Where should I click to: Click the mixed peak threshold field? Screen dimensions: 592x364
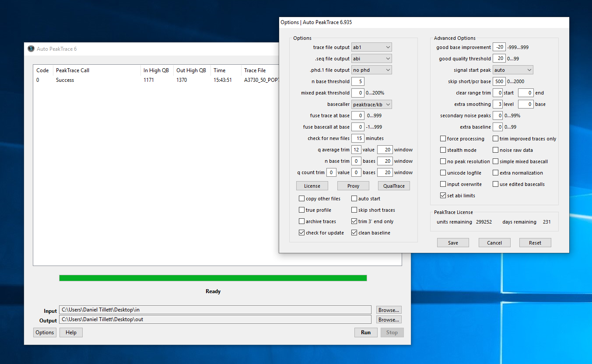point(358,93)
